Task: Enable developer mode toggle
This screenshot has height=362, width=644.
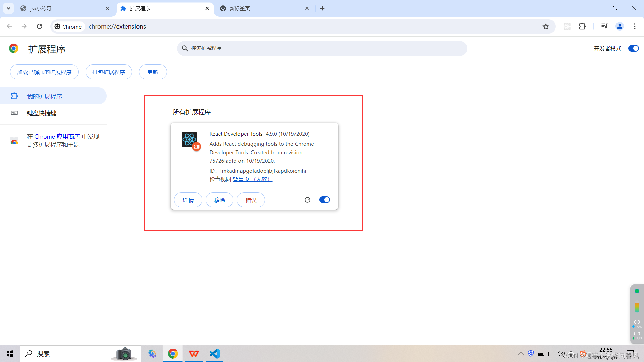Action: point(633,49)
